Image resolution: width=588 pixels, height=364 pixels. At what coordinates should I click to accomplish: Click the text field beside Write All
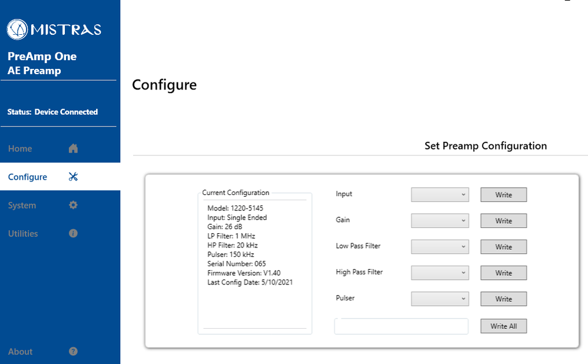[x=401, y=326]
